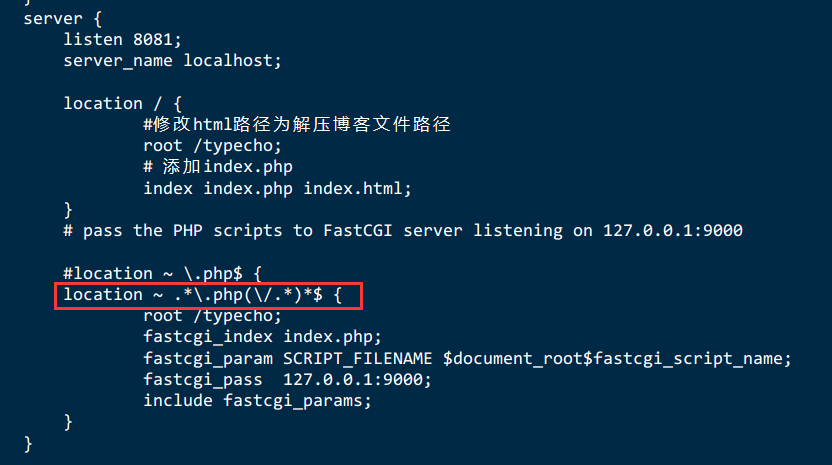Click the 'location / {' line

coord(123,104)
